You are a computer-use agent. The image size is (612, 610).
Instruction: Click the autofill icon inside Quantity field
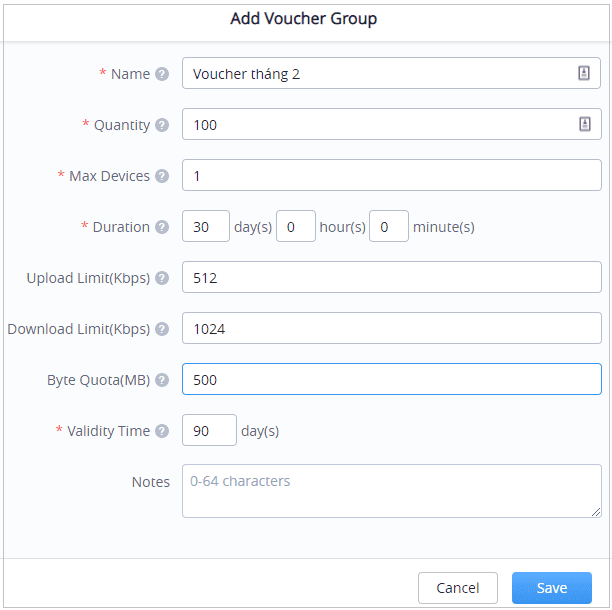(584, 125)
